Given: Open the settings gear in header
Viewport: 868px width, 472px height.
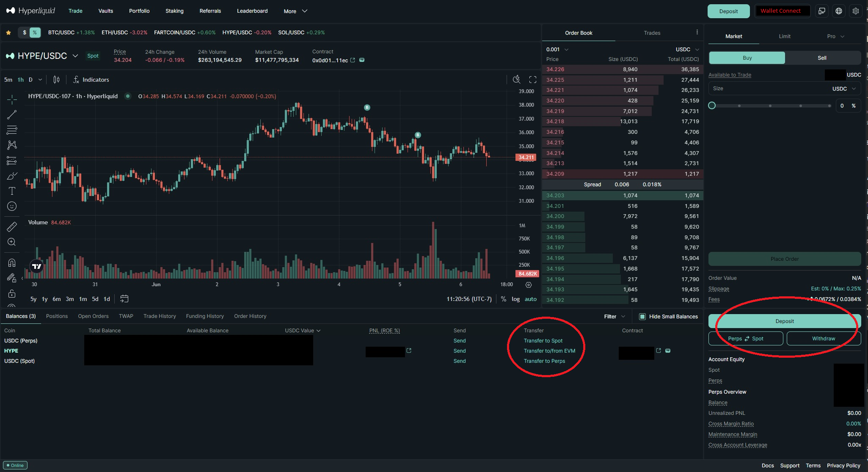Looking at the screenshot, I should pos(856,11).
